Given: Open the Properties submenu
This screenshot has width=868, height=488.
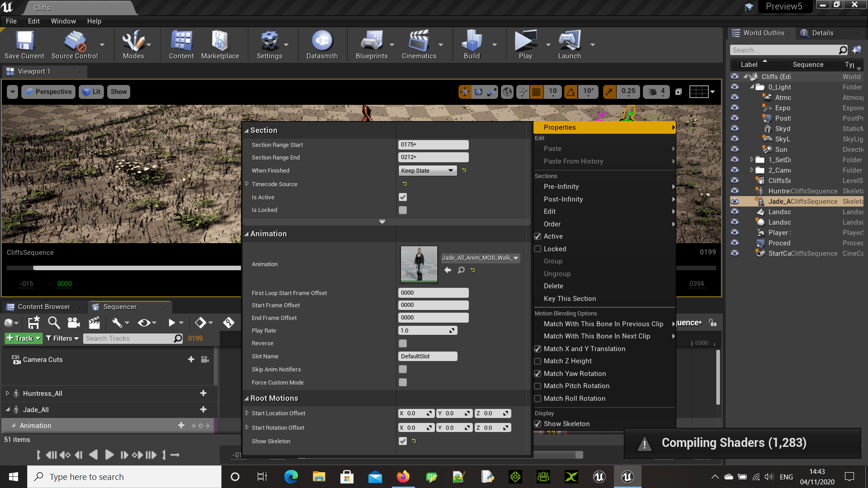Looking at the screenshot, I should click(x=604, y=127).
